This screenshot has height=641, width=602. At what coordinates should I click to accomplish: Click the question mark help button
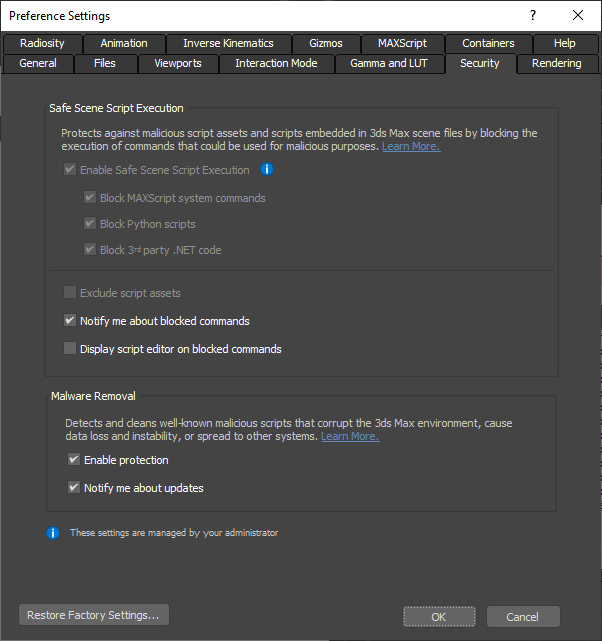point(533,15)
